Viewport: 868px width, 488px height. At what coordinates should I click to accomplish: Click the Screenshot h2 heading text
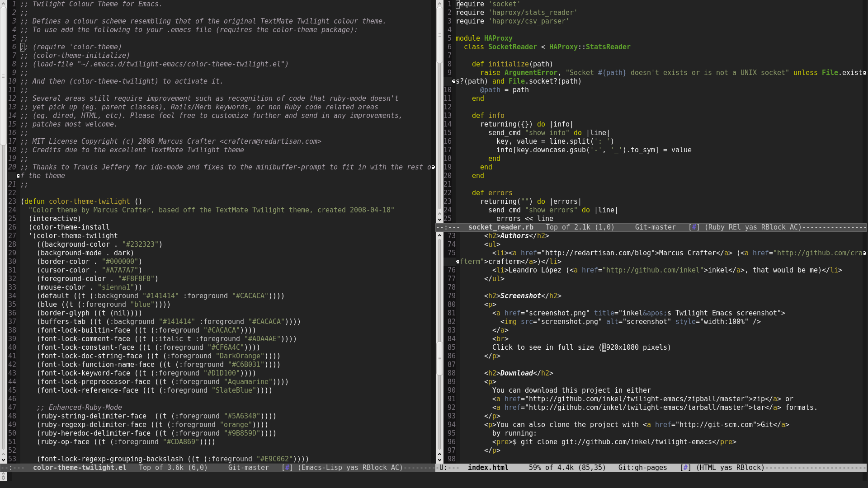(520, 296)
